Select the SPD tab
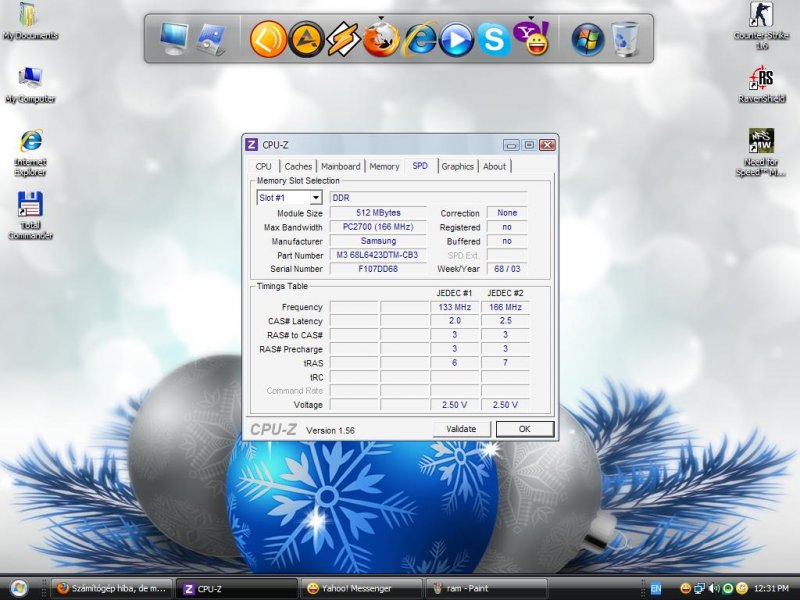The image size is (800, 600). click(x=420, y=166)
